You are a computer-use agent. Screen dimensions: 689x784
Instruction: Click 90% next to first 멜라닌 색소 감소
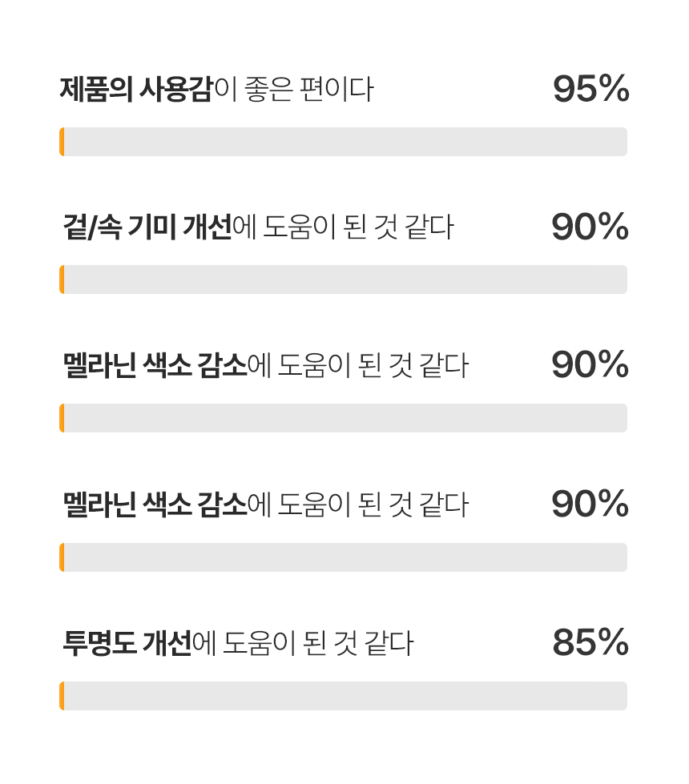point(590,366)
